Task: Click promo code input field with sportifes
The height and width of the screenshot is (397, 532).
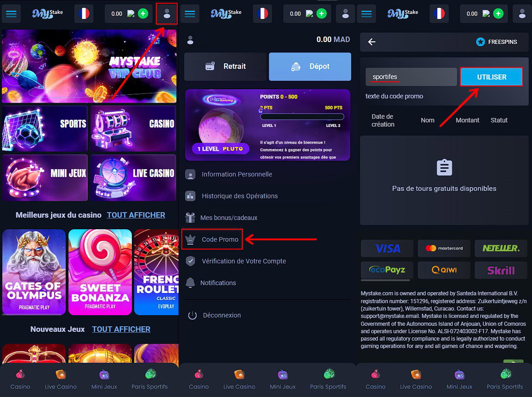Action: tap(411, 77)
